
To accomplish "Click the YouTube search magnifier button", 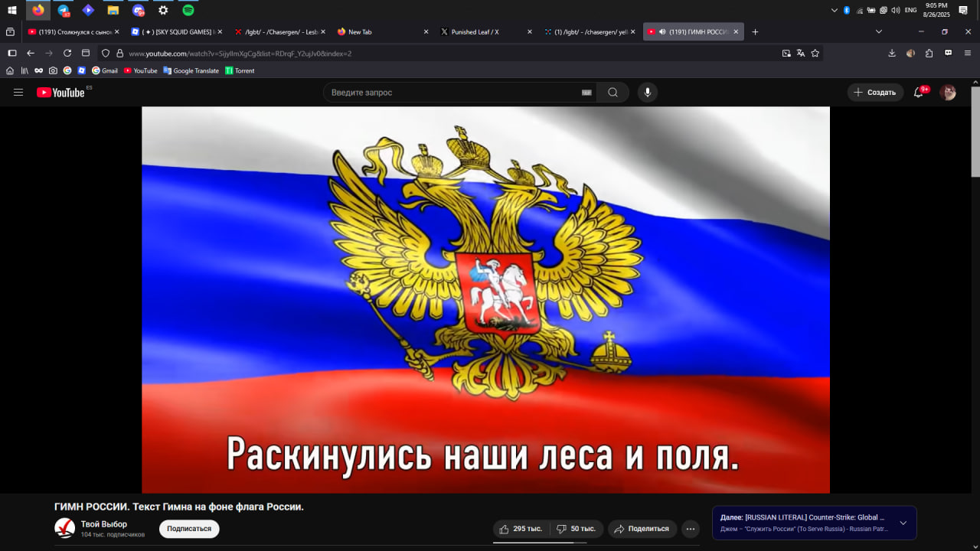I will coord(612,93).
